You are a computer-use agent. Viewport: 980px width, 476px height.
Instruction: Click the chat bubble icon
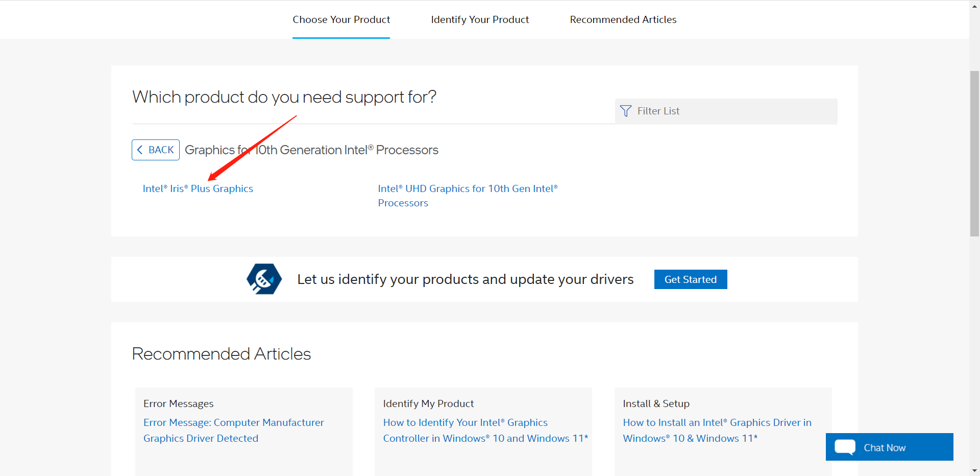point(845,447)
